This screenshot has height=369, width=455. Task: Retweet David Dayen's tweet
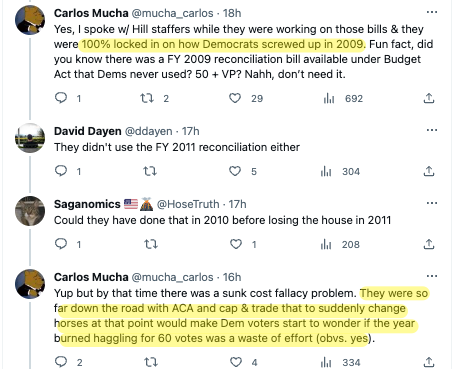pyautogui.click(x=150, y=171)
